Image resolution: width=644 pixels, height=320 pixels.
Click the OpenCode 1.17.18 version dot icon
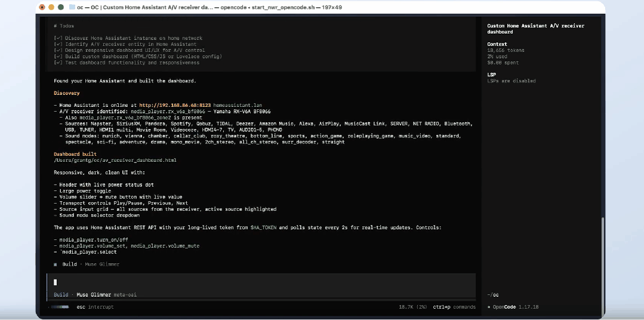[x=489, y=307]
